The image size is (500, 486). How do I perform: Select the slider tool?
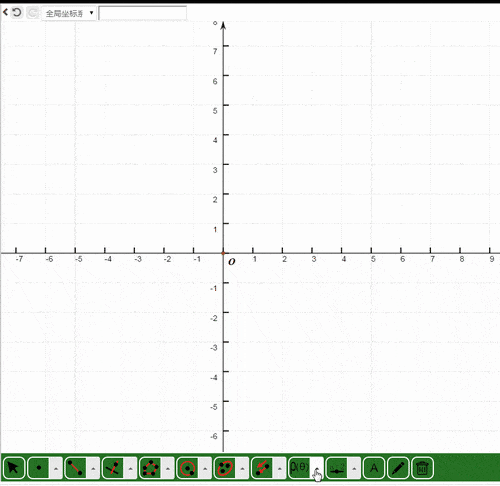click(337, 468)
